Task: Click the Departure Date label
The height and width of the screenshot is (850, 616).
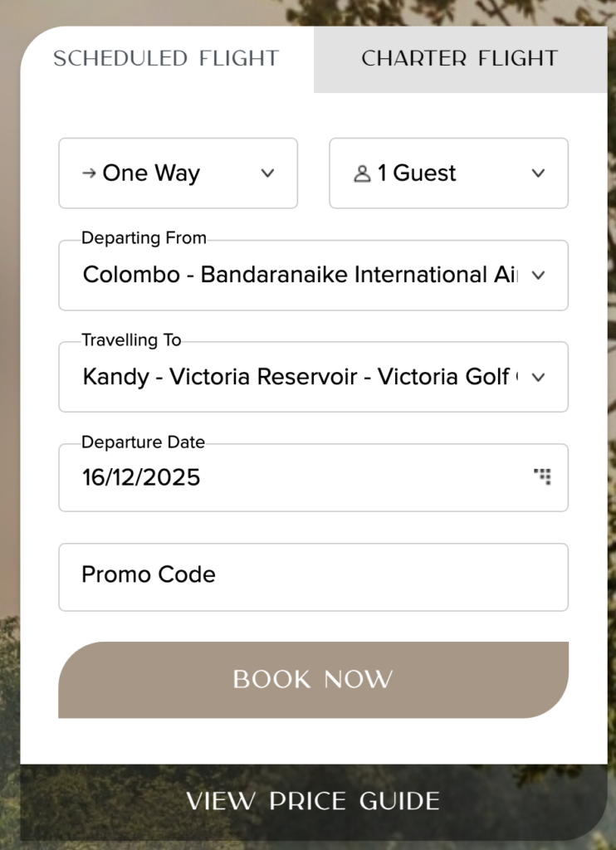Action: pyautogui.click(x=143, y=442)
